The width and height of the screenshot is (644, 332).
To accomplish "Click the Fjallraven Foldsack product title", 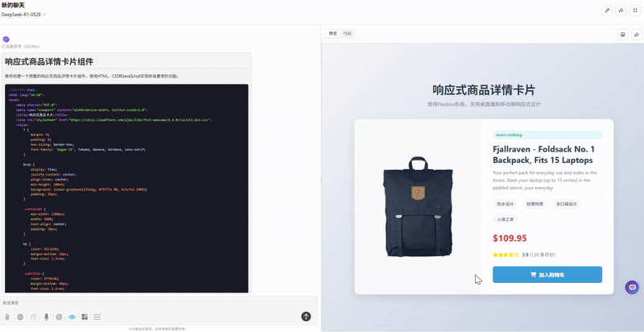I will pos(544,154).
